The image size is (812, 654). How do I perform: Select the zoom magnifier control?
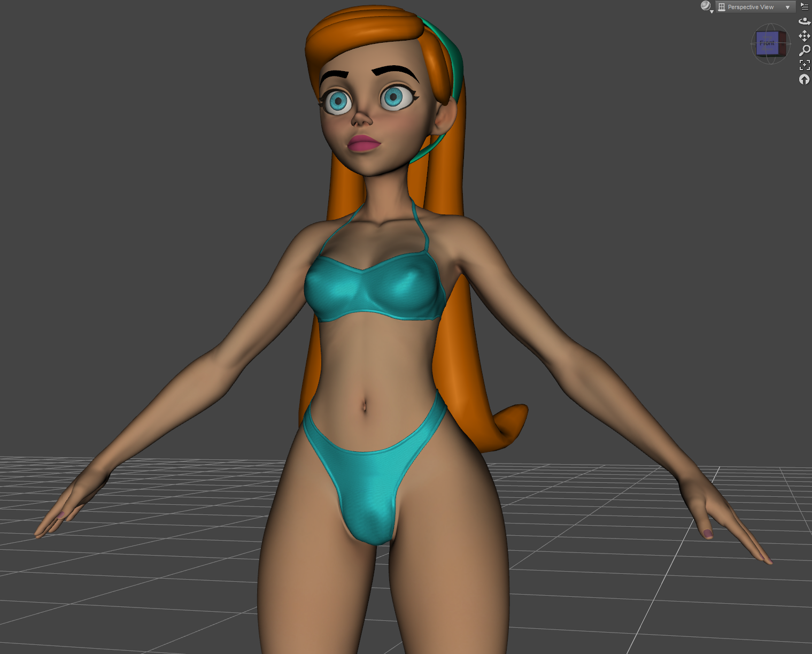pyautogui.click(x=805, y=50)
